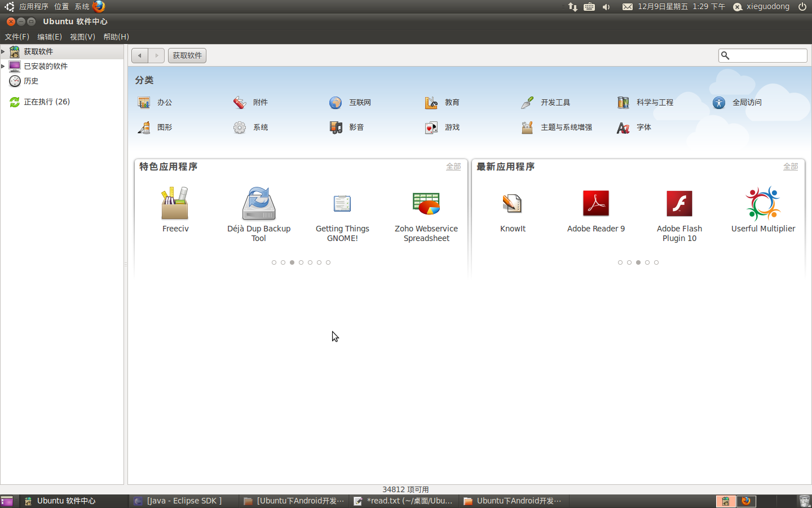Open the 文件(F) menu
The image size is (812, 508).
click(17, 37)
